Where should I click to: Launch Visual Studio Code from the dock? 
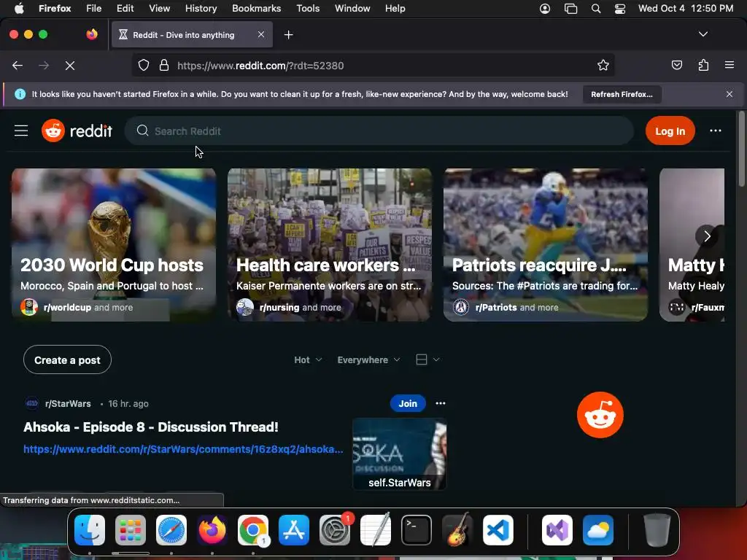pos(498,530)
